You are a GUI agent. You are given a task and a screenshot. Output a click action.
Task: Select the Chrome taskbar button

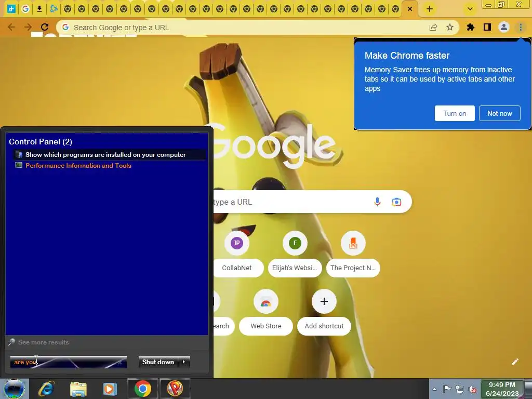coord(142,389)
